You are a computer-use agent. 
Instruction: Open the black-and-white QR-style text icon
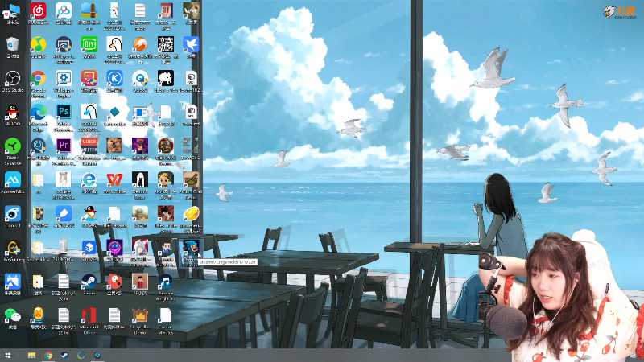[x=166, y=44]
